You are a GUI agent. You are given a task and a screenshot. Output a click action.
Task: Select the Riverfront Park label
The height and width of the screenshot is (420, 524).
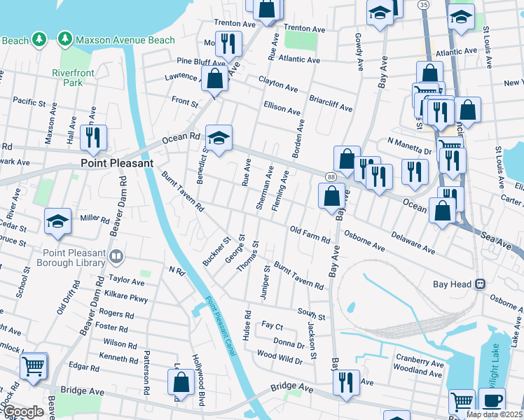point(73,78)
